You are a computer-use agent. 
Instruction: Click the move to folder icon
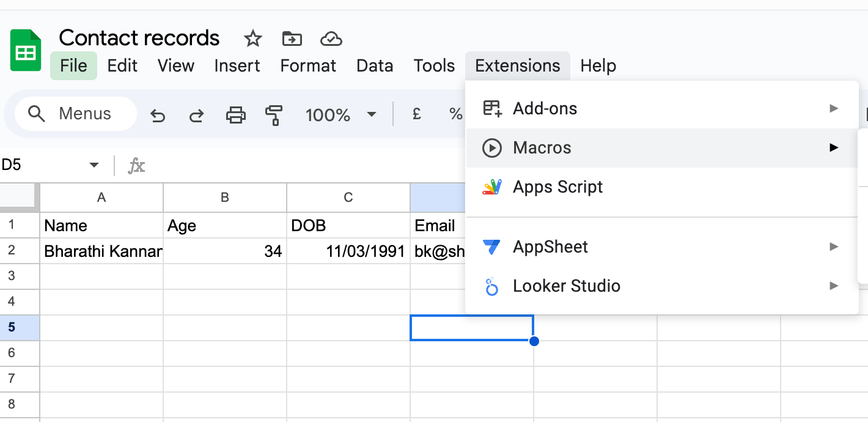(292, 39)
